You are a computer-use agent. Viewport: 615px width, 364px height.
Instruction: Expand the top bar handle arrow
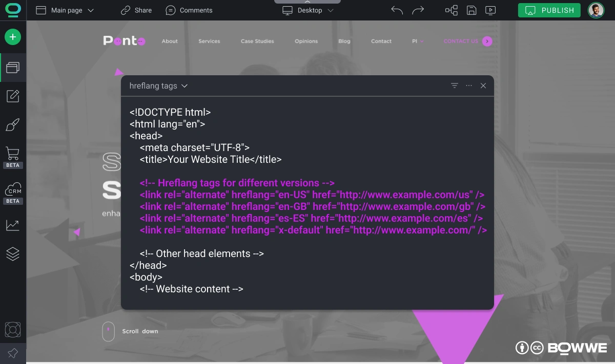pyautogui.click(x=307, y=2)
